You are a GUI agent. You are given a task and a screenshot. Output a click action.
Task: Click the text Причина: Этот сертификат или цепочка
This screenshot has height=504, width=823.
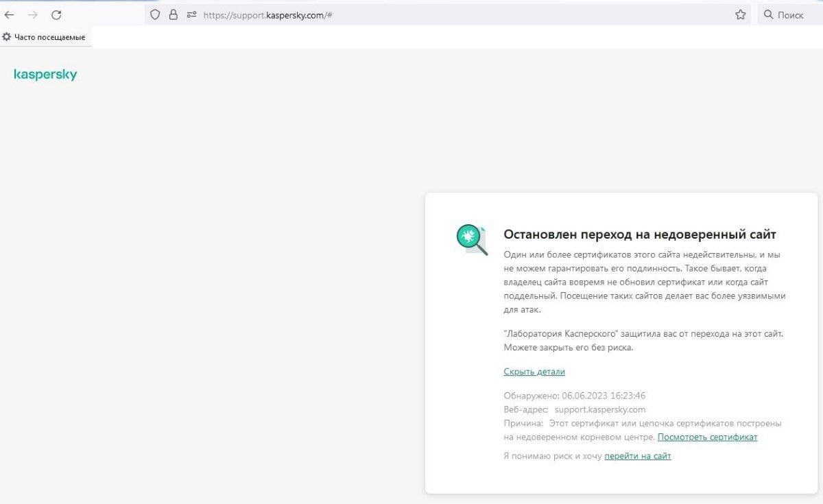(x=643, y=423)
